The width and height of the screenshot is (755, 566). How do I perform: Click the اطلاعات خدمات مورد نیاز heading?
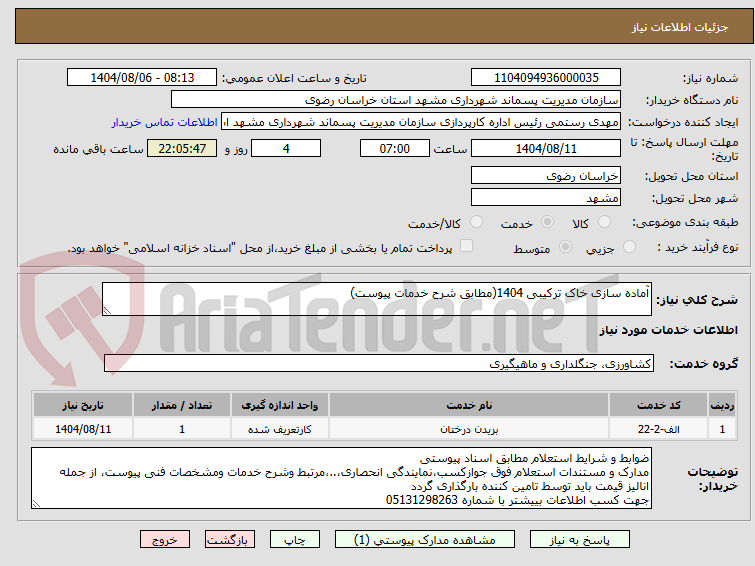(x=668, y=330)
